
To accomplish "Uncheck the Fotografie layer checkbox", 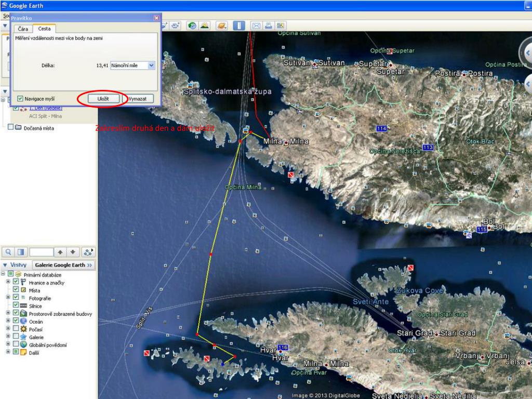I will [x=16, y=297].
